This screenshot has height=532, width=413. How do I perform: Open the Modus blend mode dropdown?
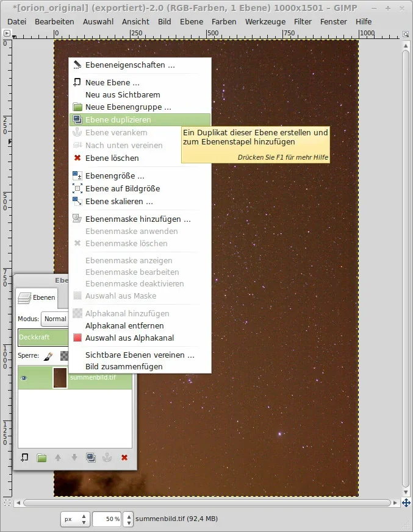click(x=55, y=319)
